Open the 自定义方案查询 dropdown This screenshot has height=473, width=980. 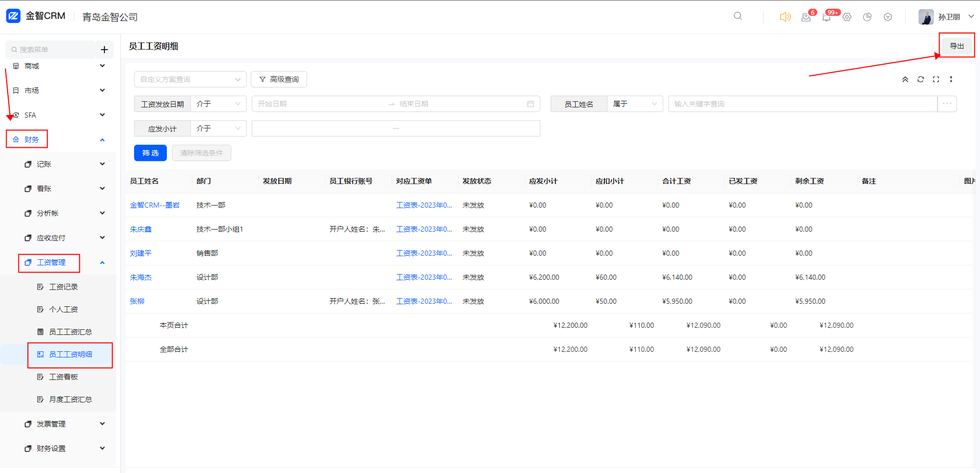[x=190, y=79]
